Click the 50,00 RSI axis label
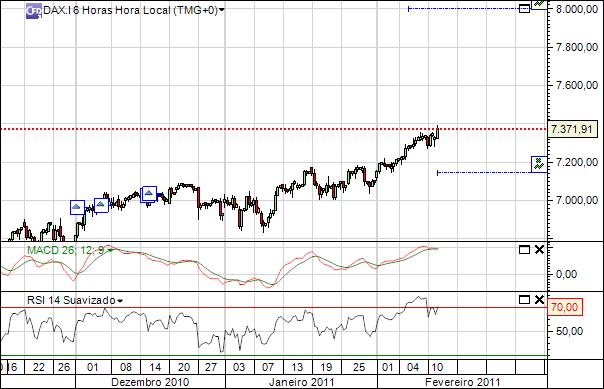604x389 pixels. [569, 331]
